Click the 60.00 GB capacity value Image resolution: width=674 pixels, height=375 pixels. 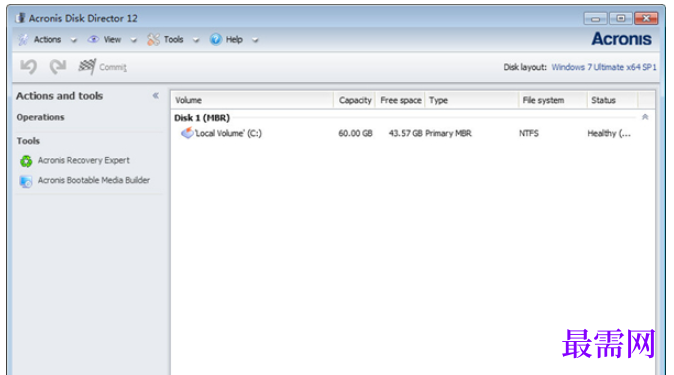[x=355, y=133]
